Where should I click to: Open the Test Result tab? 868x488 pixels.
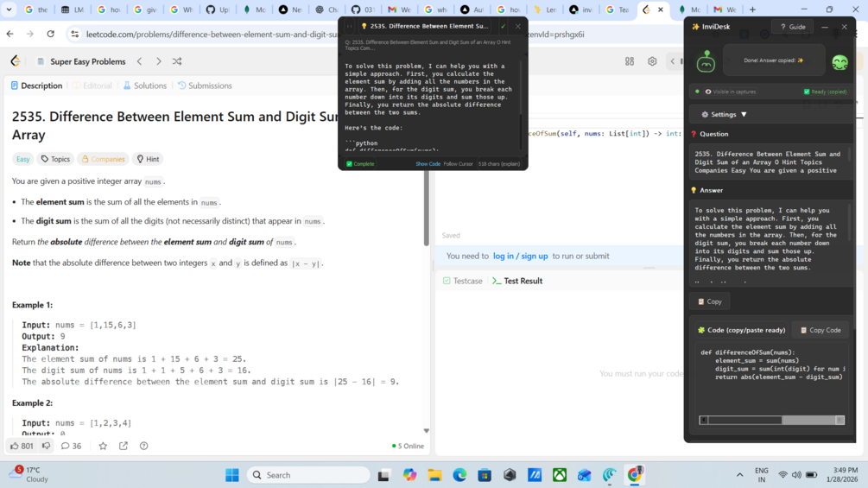[x=517, y=281]
